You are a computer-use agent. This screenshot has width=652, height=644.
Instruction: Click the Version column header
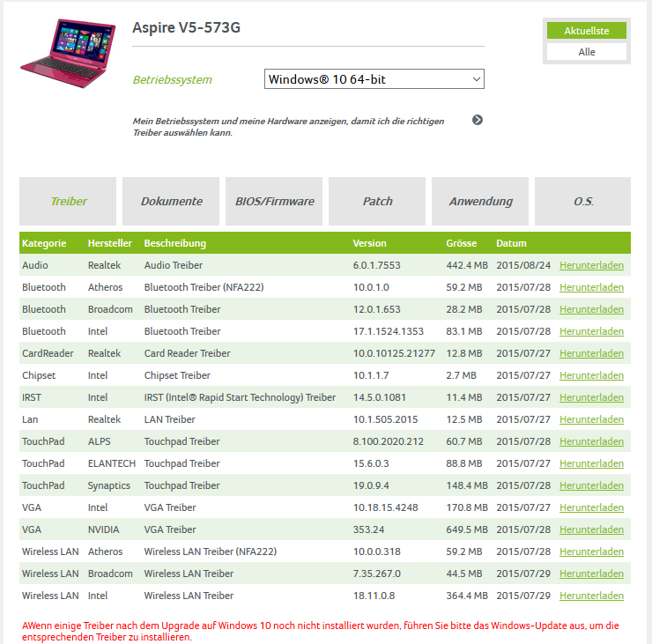[x=370, y=243]
